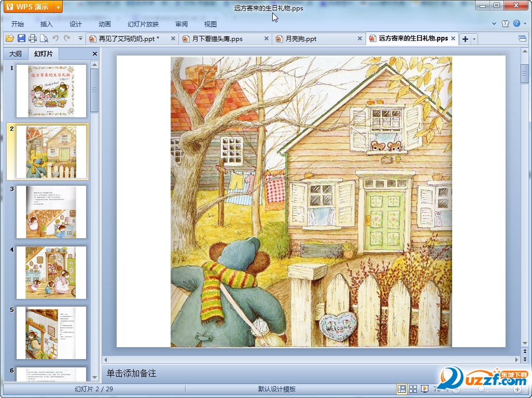
Task: Select slide 4 thumbnail
Action: (51, 273)
